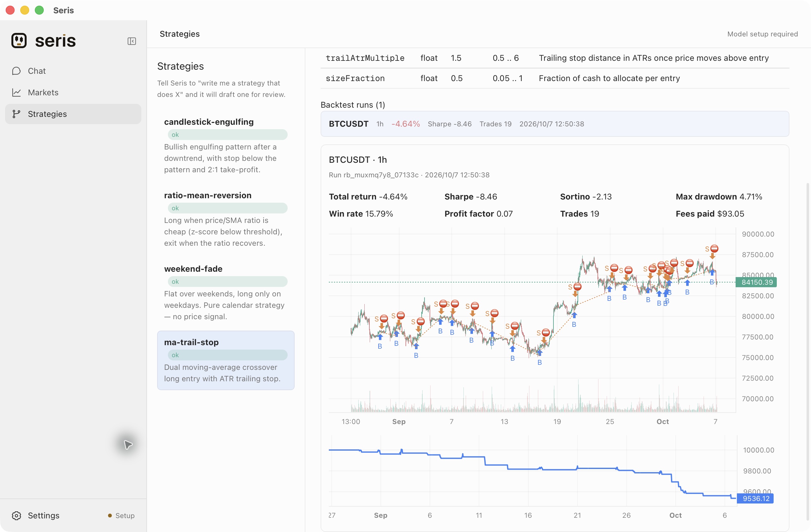Open the Markets section
This screenshot has height=532, width=811.
[x=73, y=92]
